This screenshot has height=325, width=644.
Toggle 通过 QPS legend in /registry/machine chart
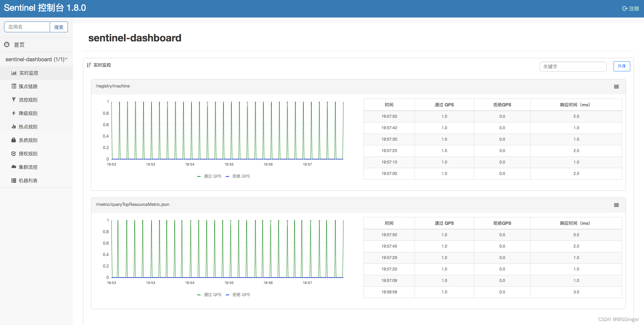click(209, 176)
